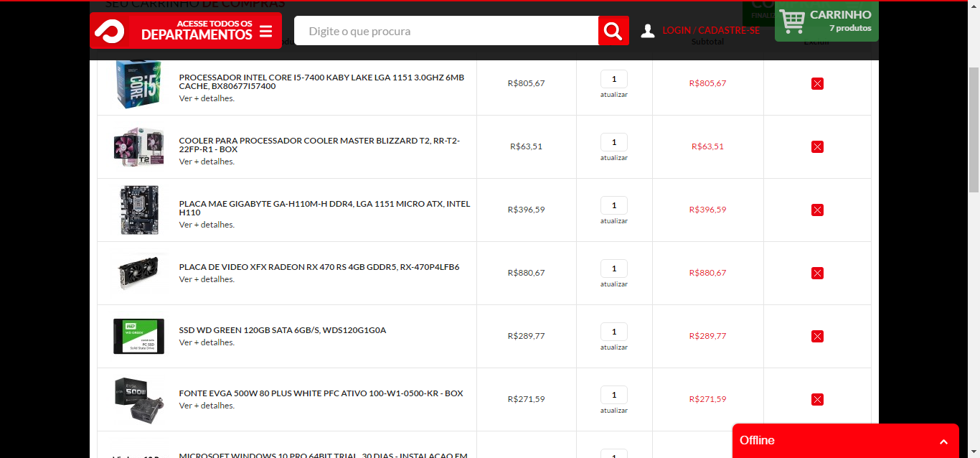Focus the 'Digite o que procura' search field

[x=446, y=31]
